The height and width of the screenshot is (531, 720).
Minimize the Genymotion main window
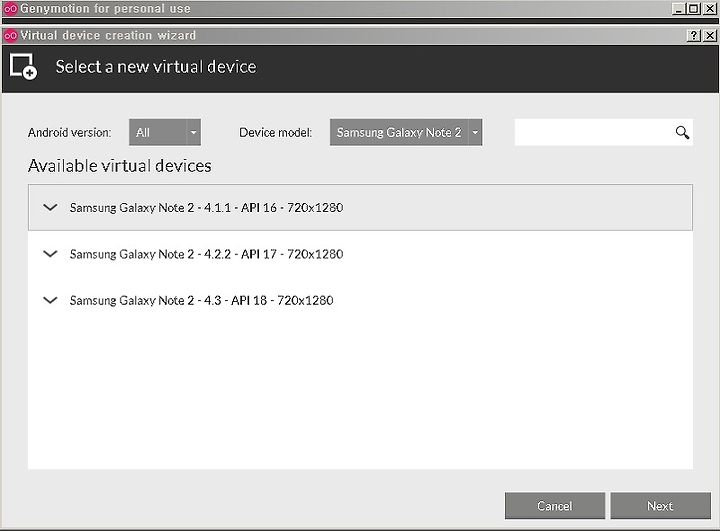click(x=679, y=9)
